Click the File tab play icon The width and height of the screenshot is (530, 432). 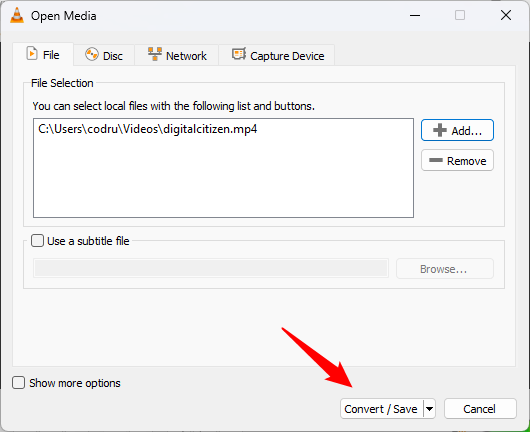point(32,54)
